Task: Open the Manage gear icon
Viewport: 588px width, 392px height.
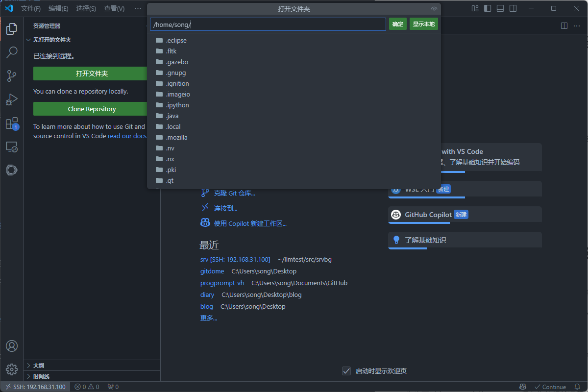Action: point(12,369)
